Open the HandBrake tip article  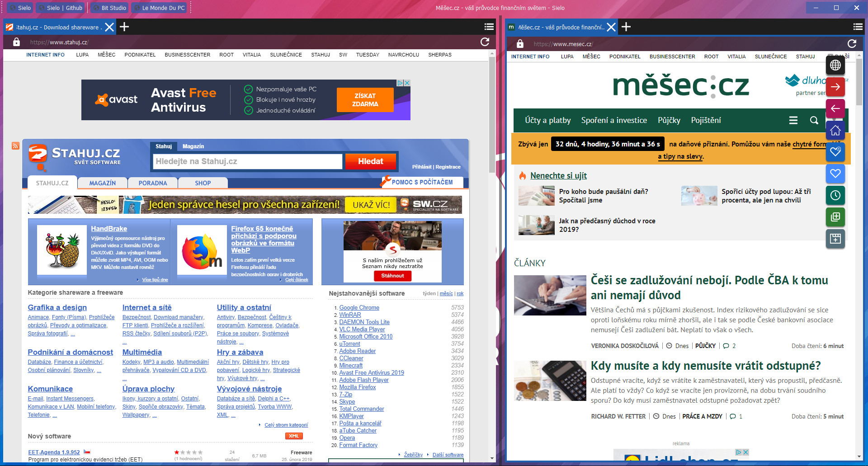pos(109,229)
